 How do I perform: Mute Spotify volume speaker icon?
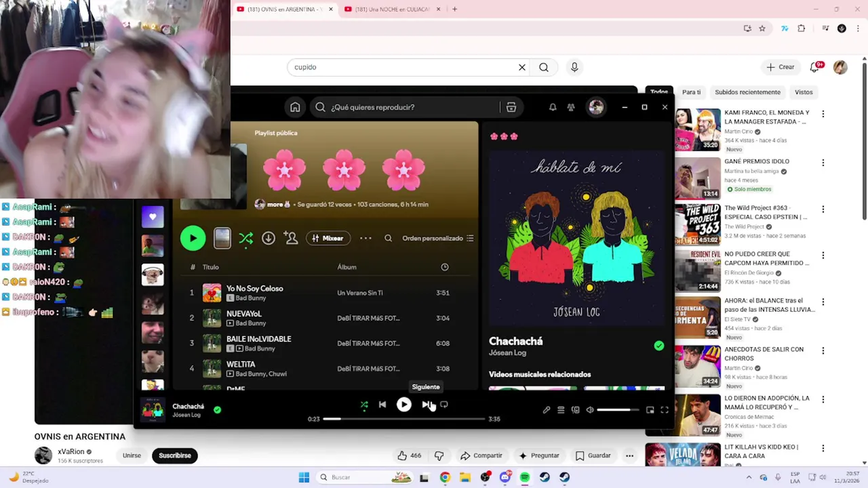click(590, 409)
